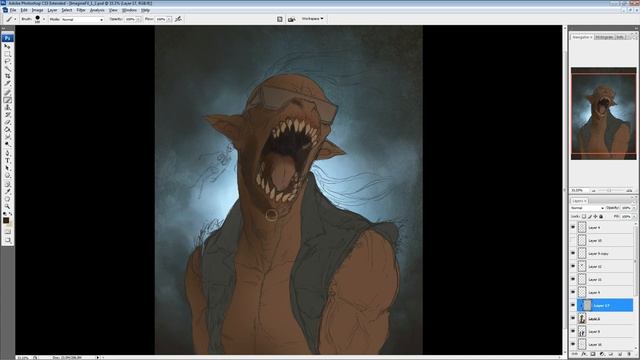Click zoom out button in Navigator

pos(593,191)
